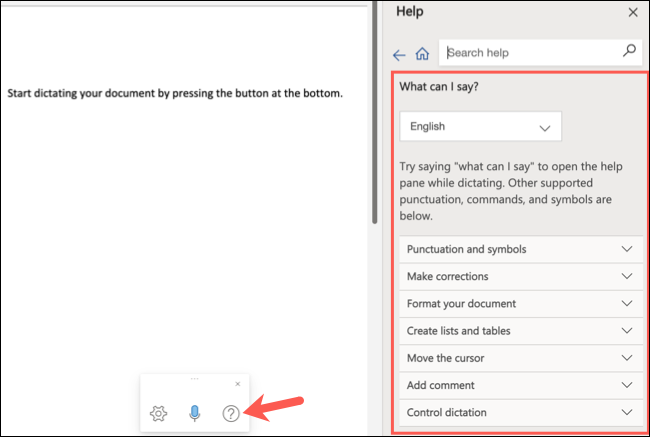Expand the Make corrections section
Viewport: 650px width, 437px height.
[519, 276]
